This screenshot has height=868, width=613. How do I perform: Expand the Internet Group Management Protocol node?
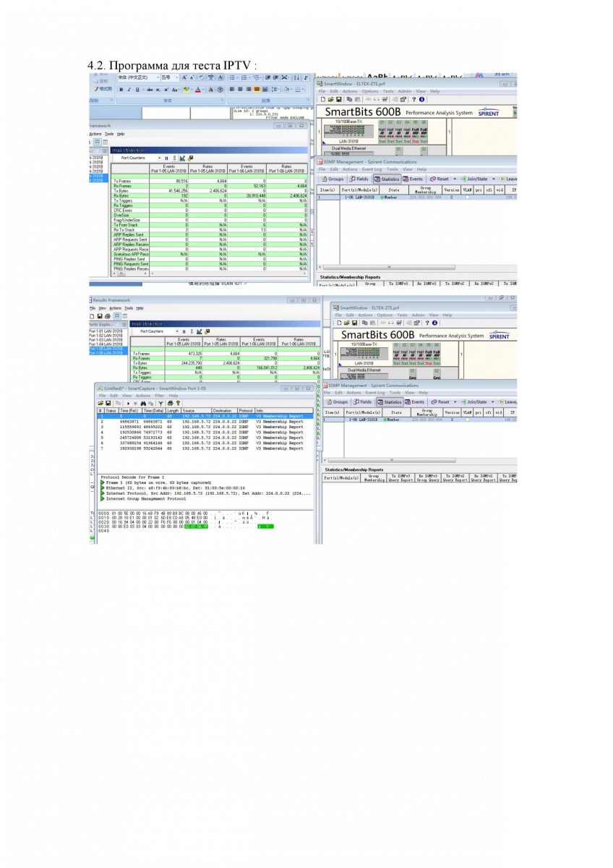click(x=102, y=498)
